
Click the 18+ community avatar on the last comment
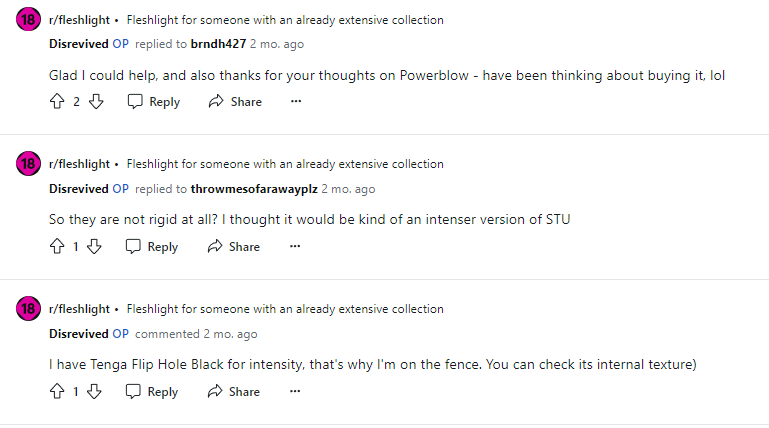point(28,310)
